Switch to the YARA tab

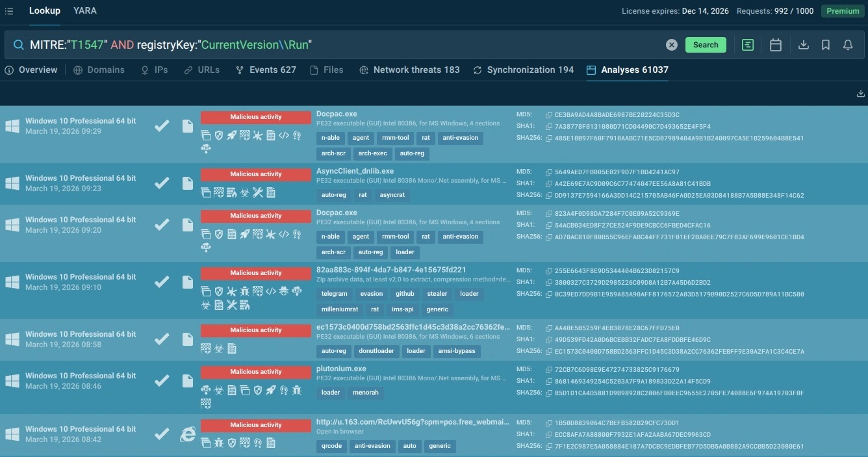pyautogui.click(x=85, y=11)
